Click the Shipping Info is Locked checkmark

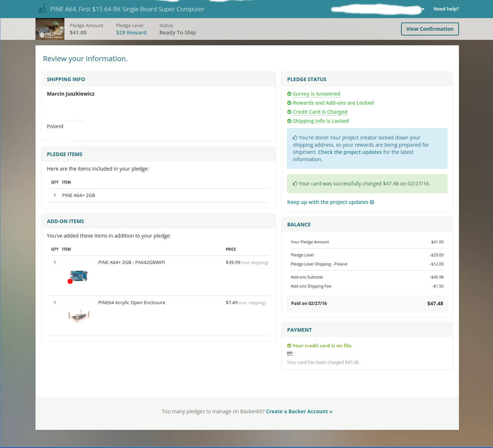[x=289, y=121]
